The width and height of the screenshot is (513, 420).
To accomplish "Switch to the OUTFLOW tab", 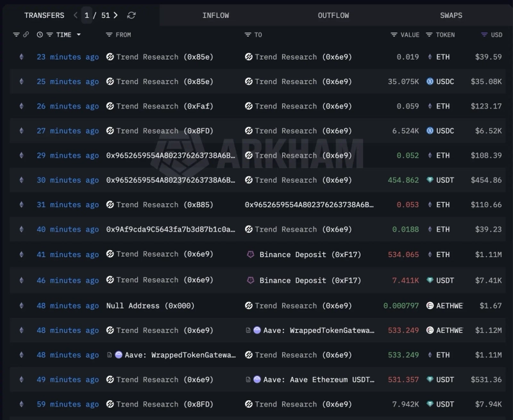I will [333, 15].
